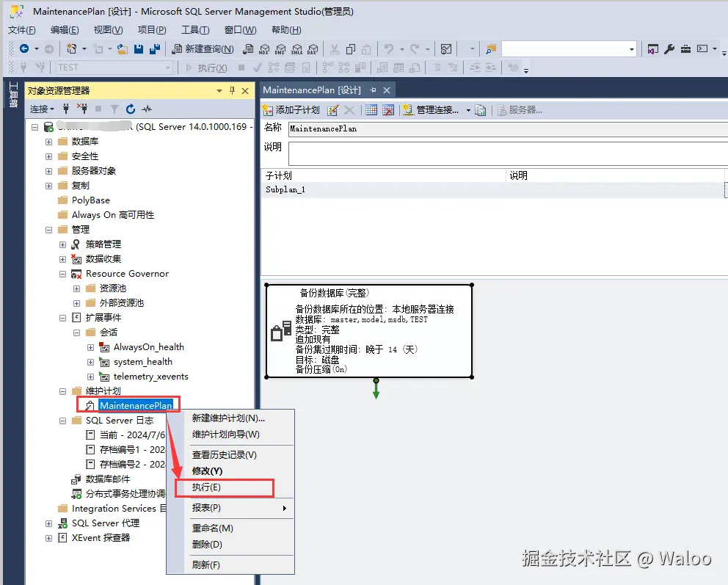The image size is (728, 585).
Task: Open the 视图(V) menu
Action: click(108, 29)
